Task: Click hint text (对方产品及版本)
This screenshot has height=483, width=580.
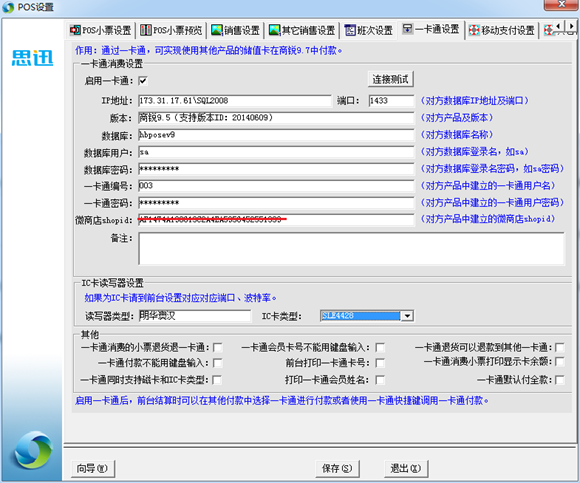Action: (457, 118)
